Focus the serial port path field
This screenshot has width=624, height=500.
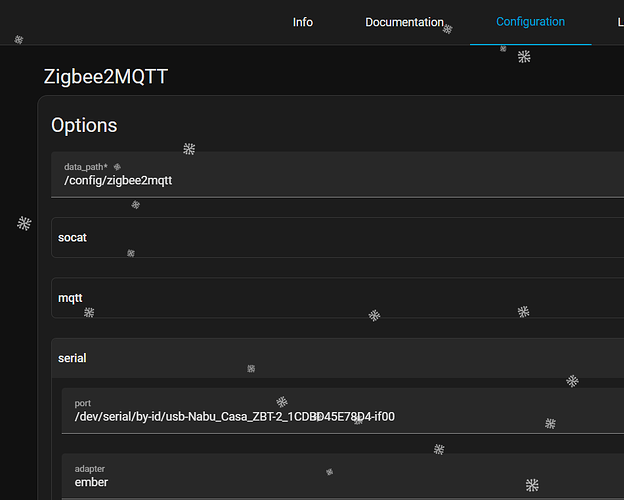pyautogui.click(x=300, y=417)
